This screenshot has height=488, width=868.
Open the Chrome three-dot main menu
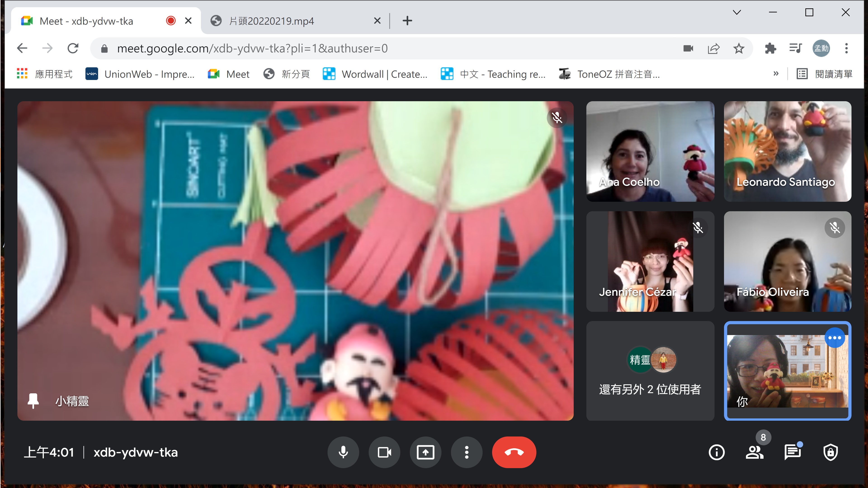[846, 49]
